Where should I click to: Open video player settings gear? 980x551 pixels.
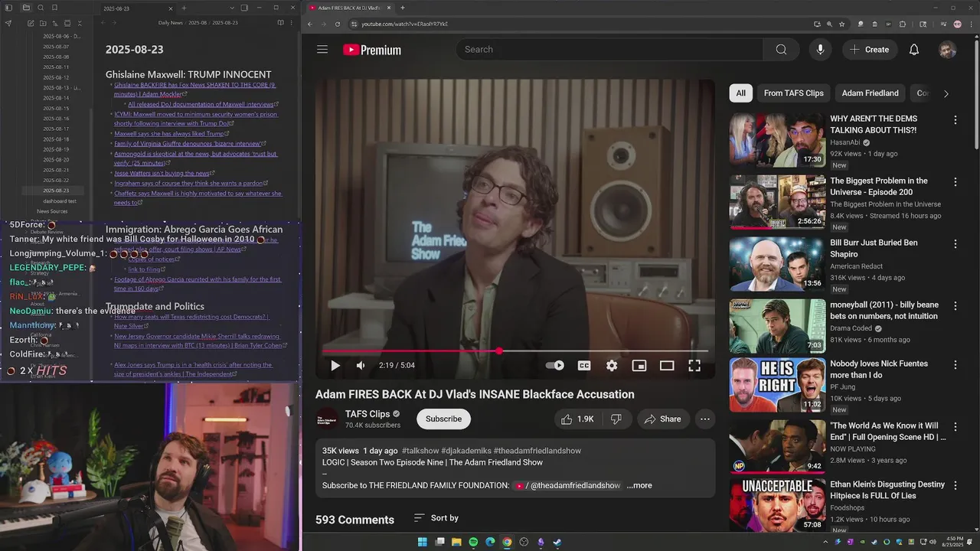click(x=612, y=366)
